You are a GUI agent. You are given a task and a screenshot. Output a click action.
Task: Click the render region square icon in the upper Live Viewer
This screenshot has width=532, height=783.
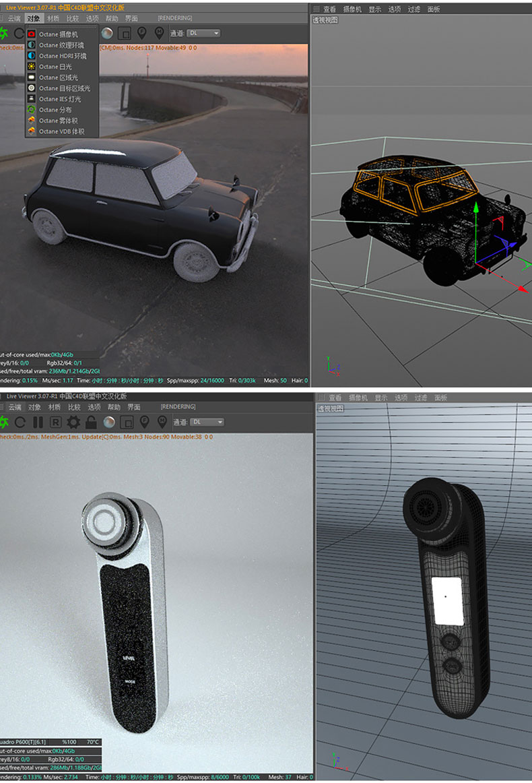[125, 34]
